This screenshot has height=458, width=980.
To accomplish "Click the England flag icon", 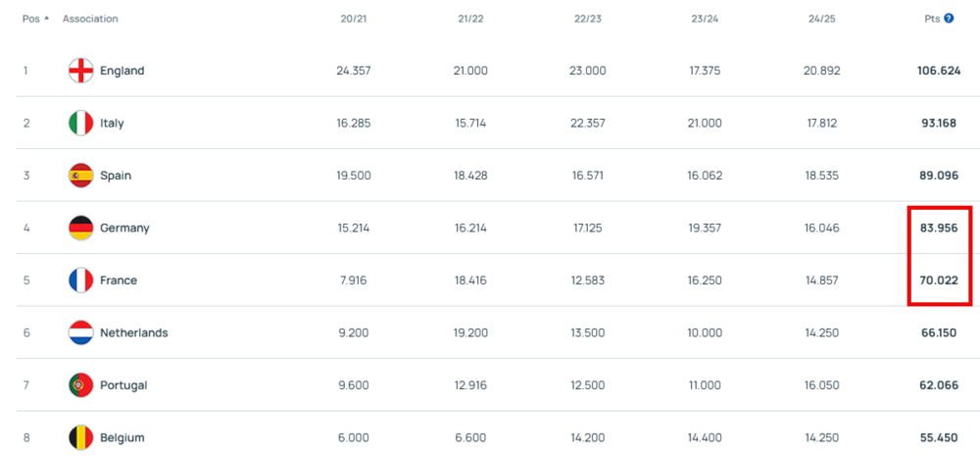I will click(x=80, y=71).
